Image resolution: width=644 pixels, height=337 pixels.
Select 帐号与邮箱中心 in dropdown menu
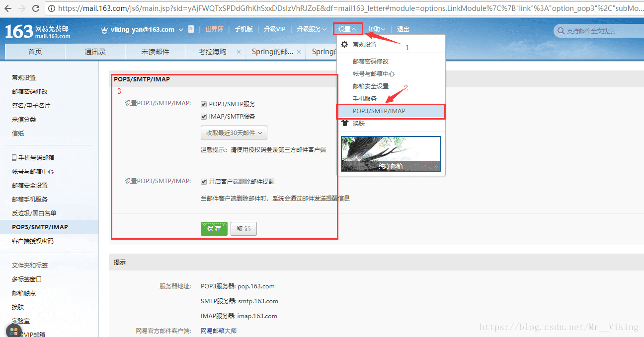click(x=374, y=74)
